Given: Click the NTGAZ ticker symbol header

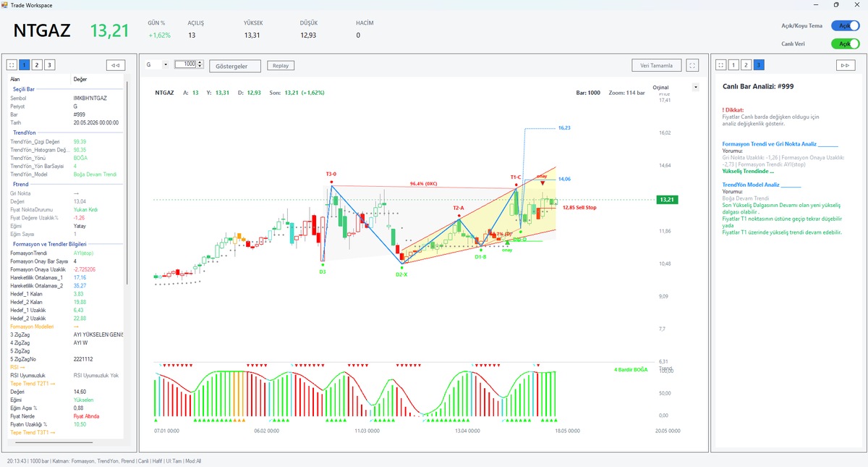Looking at the screenshot, I should [x=41, y=30].
